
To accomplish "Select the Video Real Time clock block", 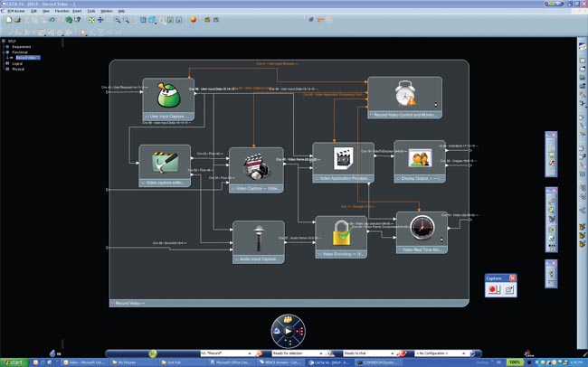I will tap(422, 232).
